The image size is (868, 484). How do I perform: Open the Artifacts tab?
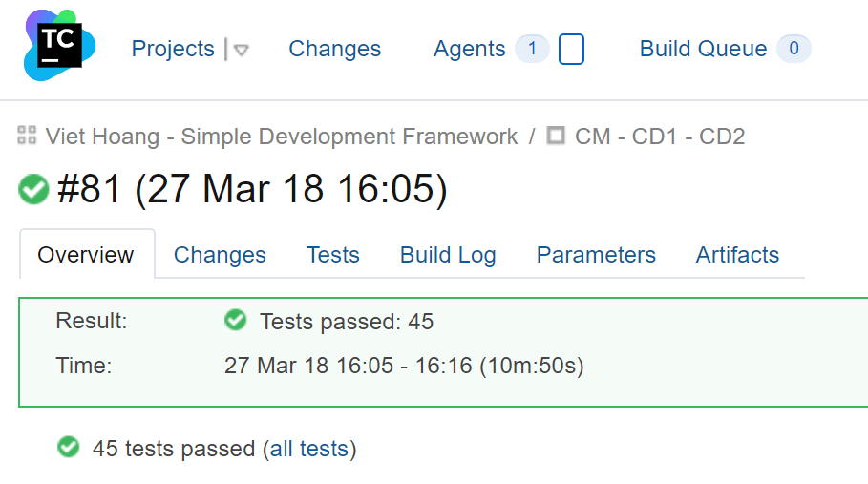point(737,255)
